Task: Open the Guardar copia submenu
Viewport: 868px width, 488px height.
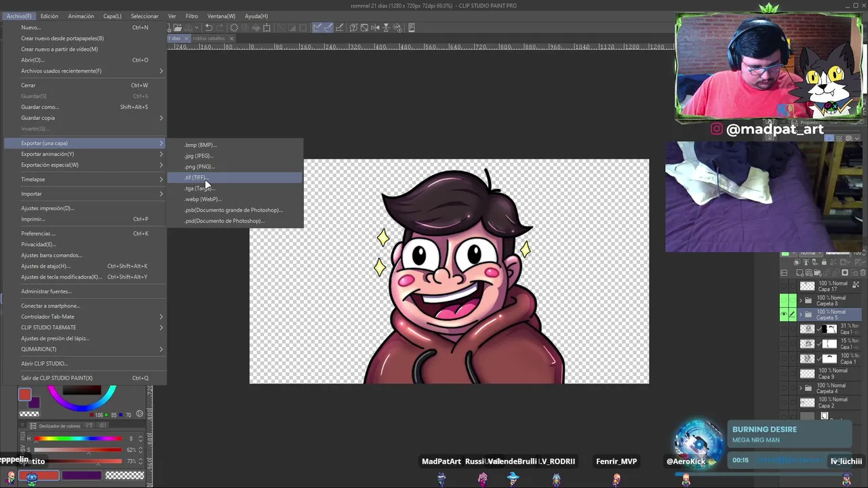Action: pyautogui.click(x=85, y=118)
